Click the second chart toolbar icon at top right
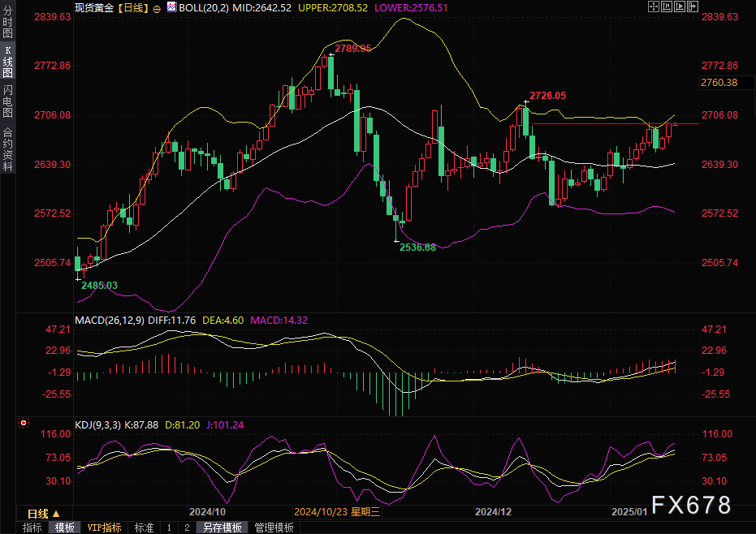Image resolution: width=756 pixels, height=534 pixels. (667, 6)
